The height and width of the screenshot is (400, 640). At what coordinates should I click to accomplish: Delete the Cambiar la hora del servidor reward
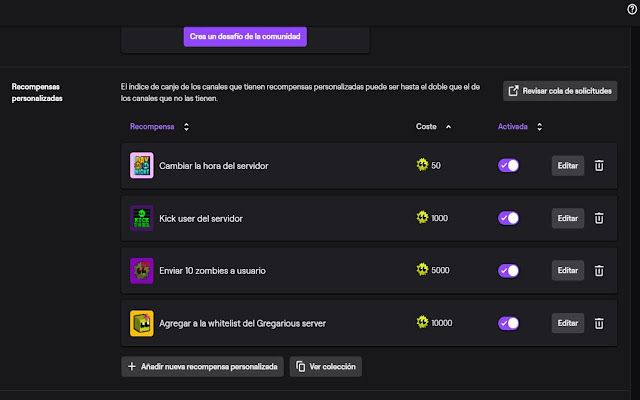click(599, 166)
